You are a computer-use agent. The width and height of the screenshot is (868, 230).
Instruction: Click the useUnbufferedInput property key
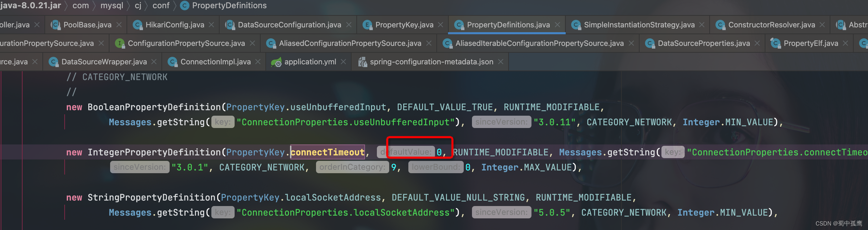338,107
